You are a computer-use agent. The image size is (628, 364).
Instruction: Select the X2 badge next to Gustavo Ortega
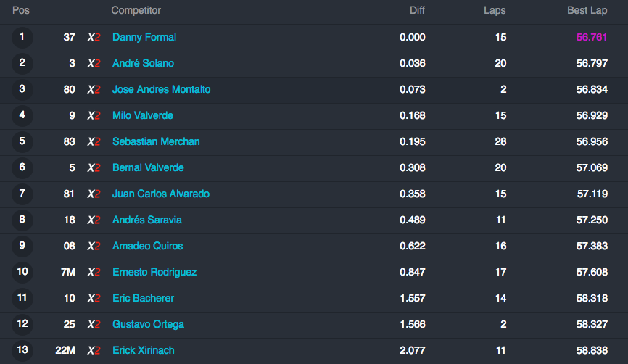[94, 324]
